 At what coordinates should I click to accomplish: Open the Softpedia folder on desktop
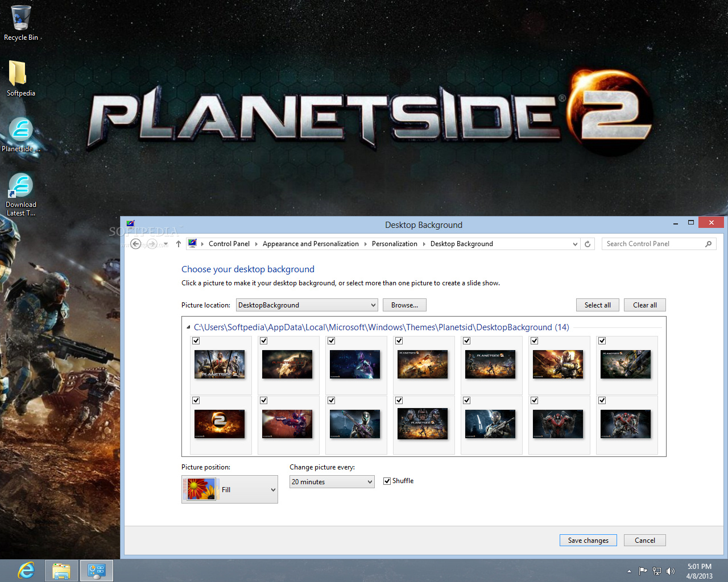point(20,78)
